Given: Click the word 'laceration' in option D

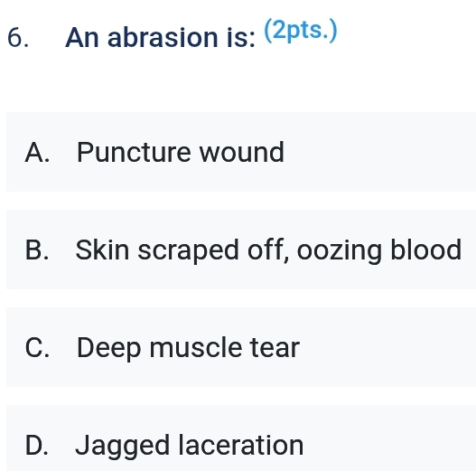Looking at the screenshot, I should pos(241,445).
